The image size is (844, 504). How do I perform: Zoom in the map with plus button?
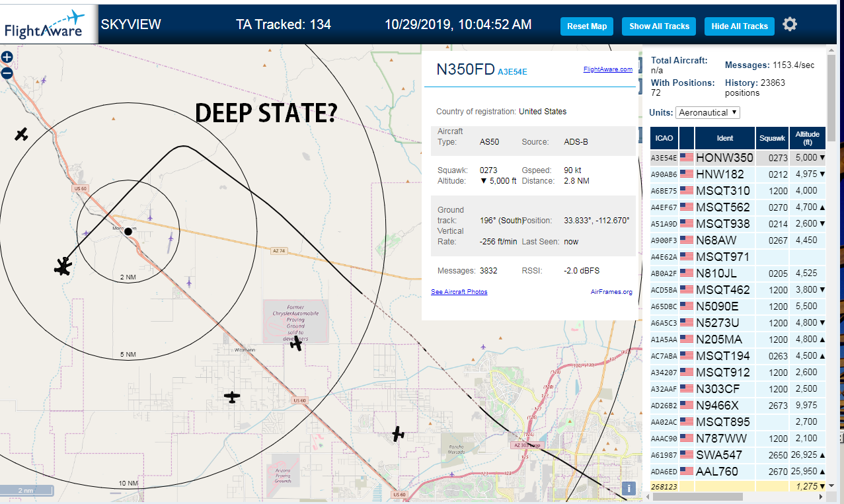(7, 57)
